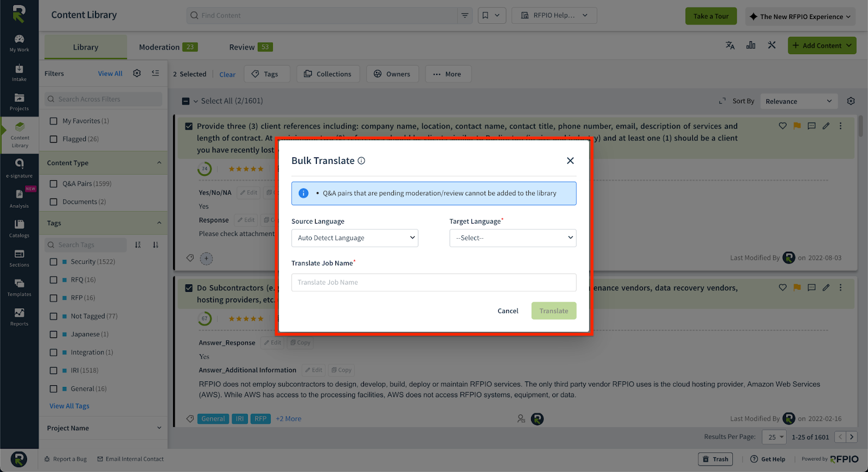Image resolution: width=868 pixels, height=472 pixels.
Task: Switch to the Moderation tab
Action: coord(168,47)
